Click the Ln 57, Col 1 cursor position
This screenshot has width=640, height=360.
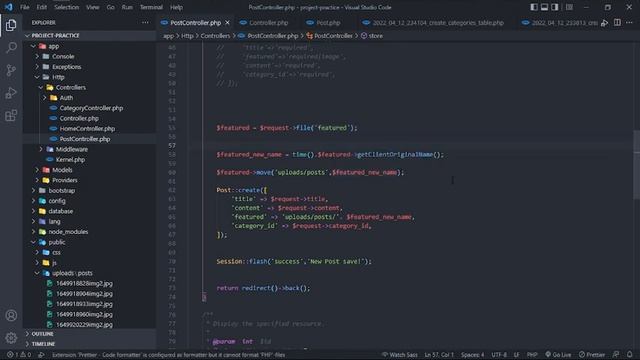(439, 355)
